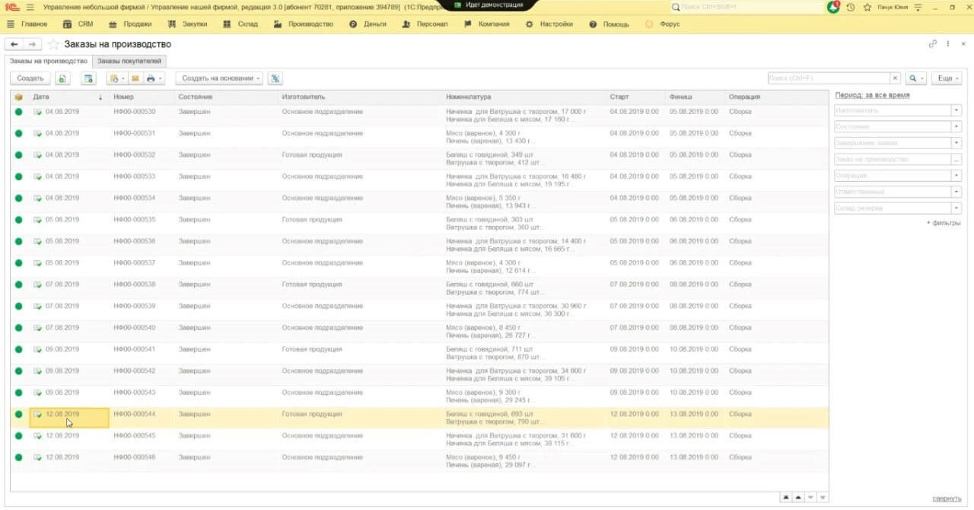Open the Ответственный filter dropdown
Viewport: 974px width, 510px height.
[957, 192]
